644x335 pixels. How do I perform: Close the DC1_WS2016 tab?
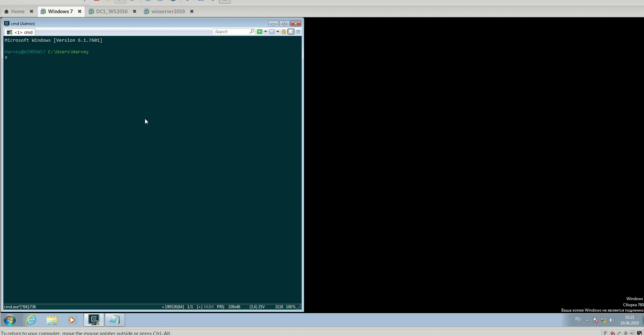[135, 12]
